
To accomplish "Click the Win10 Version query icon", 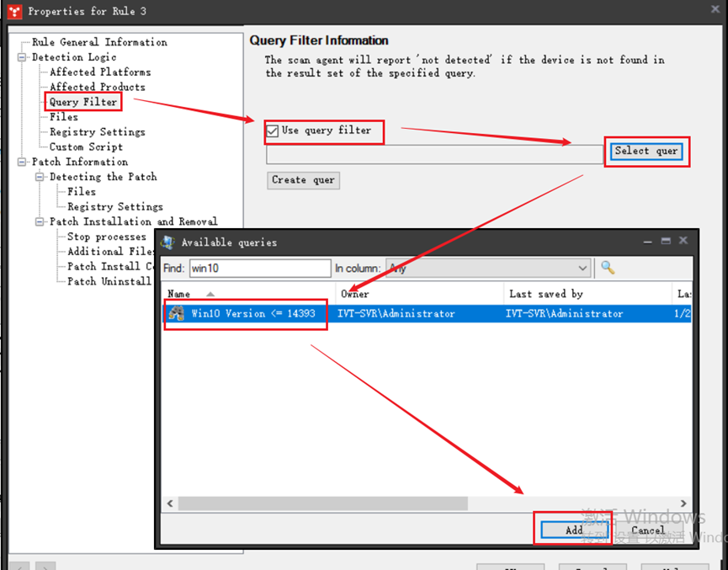I will click(177, 314).
